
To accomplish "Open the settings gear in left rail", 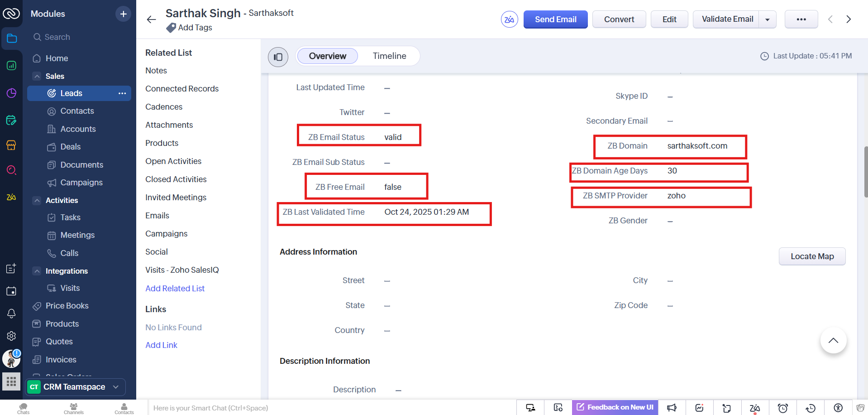I will [11, 336].
